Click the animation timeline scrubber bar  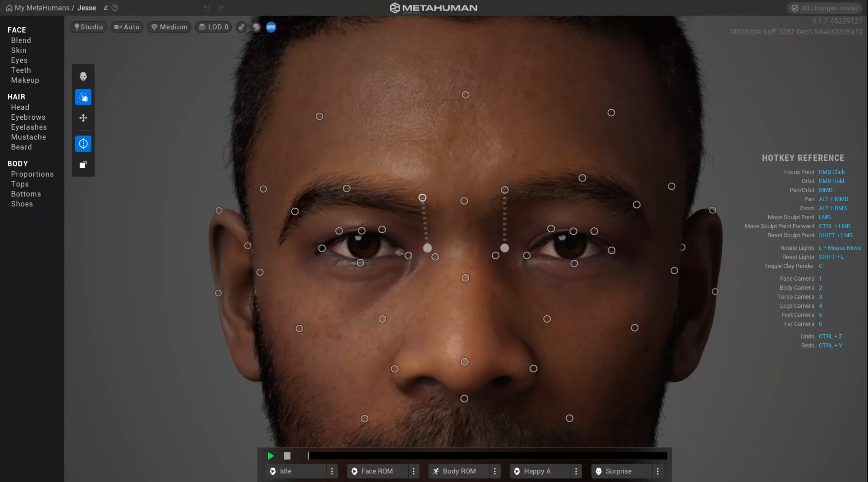click(x=487, y=456)
